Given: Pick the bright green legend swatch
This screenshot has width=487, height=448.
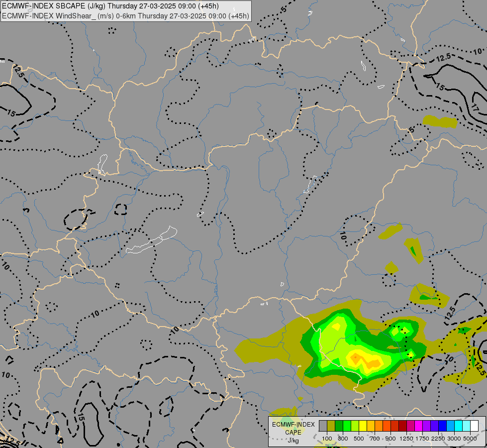Looking at the screenshot, I should click(x=347, y=426).
